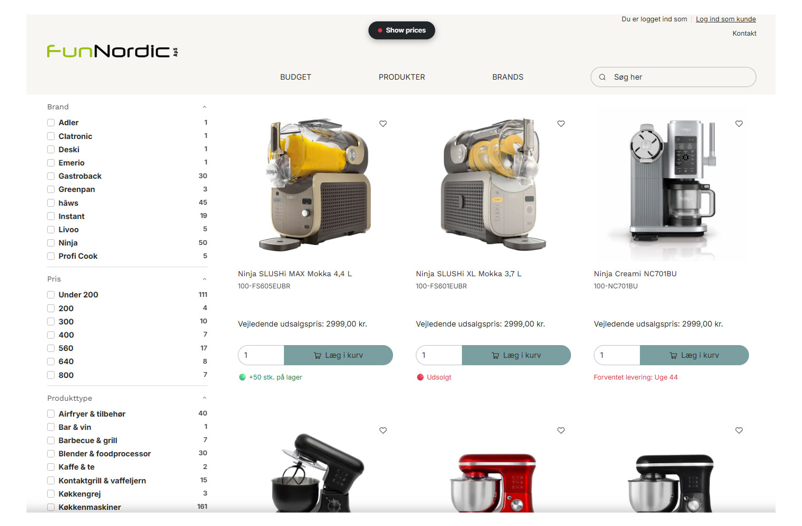Add Ninja SLUSHi MAX Mokka to cart
This screenshot has width=802, height=526.
tap(338, 355)
